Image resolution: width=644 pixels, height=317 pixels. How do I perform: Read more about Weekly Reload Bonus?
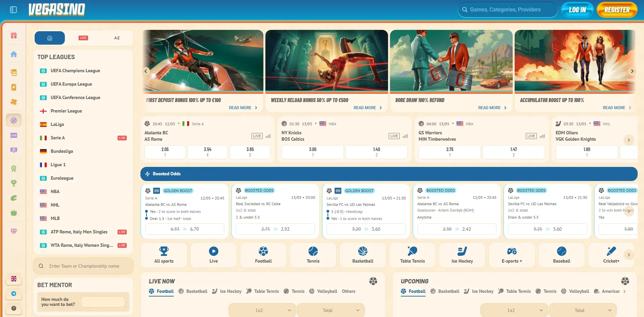[368, 108]
